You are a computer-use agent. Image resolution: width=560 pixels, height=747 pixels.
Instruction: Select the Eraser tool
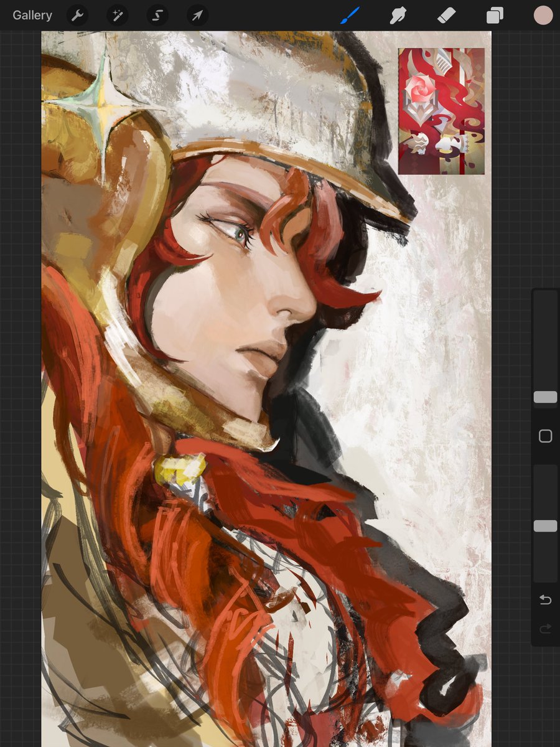tap(447, 16)
